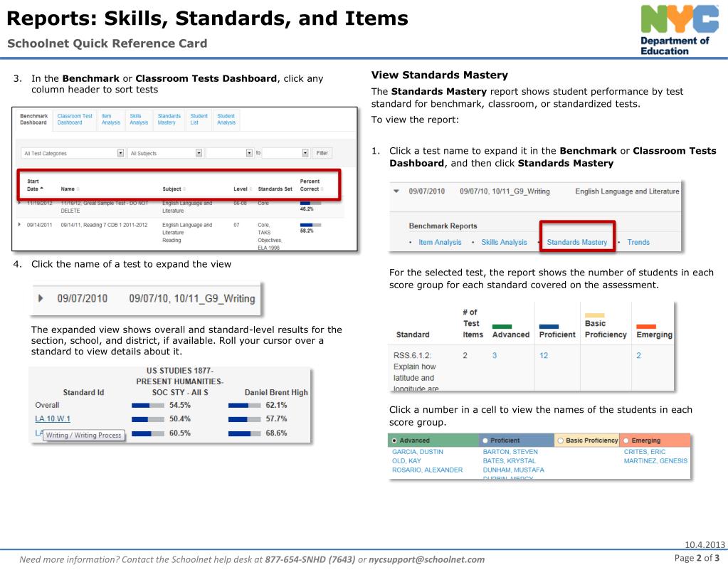Image resolution: width=728 pixels, height=575 pixels.
Task: Sort tests by Level column header
Action: (x=243, y=189)
